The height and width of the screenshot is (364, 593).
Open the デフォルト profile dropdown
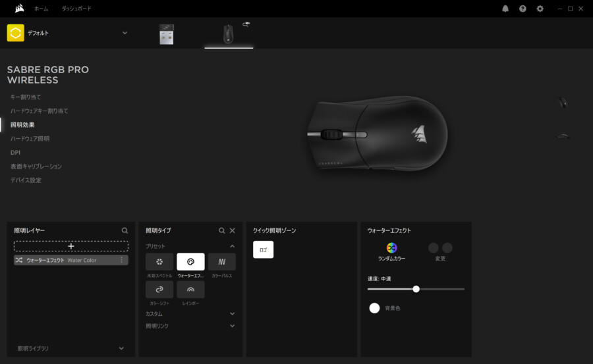125,33
